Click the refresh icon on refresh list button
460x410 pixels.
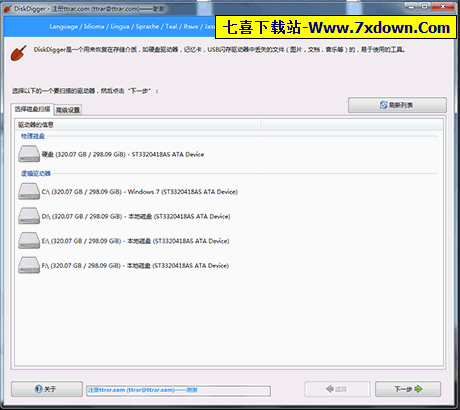coord(384,105)
